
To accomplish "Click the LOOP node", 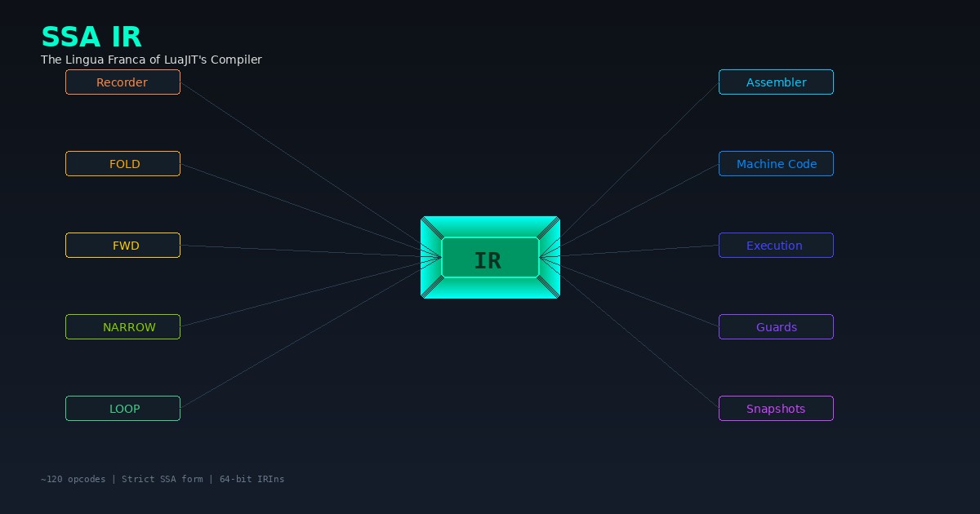I will pos(122,409).
